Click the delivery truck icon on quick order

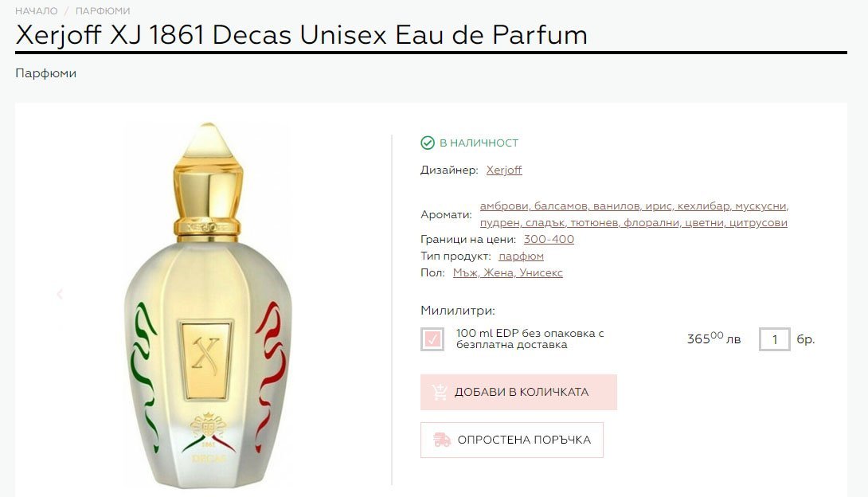tap(442, 440)
